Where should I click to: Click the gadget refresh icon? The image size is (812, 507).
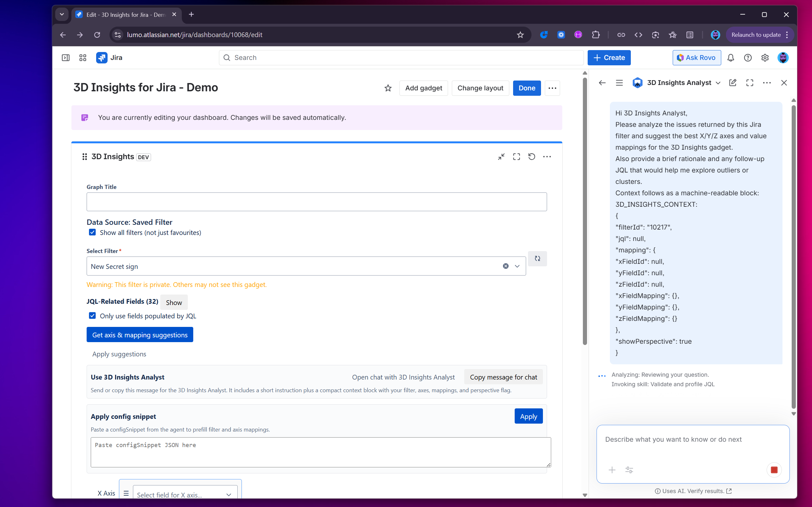click(531, 157)
